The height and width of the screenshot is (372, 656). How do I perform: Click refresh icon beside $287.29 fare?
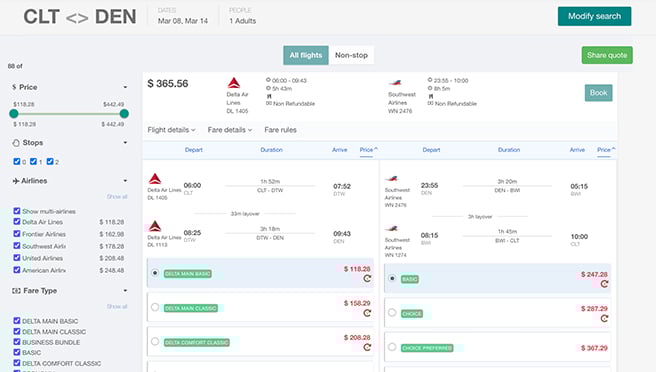pyautogui.click(x=604, y=318)
